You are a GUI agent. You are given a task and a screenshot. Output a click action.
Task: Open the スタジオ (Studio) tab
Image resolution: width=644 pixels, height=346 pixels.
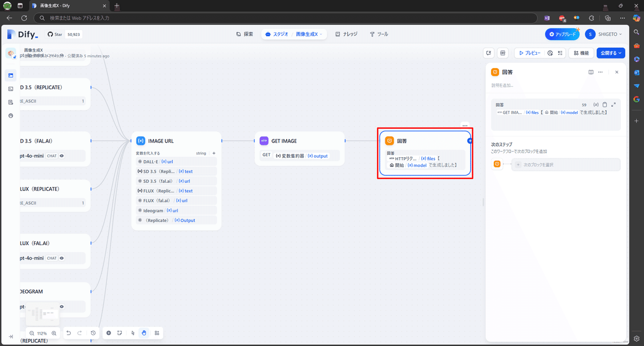277,34
